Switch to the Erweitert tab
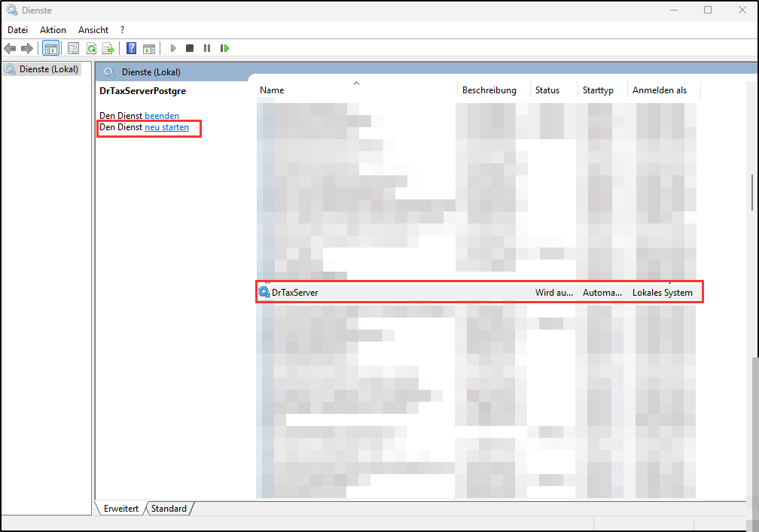 [x=121, y=509]
